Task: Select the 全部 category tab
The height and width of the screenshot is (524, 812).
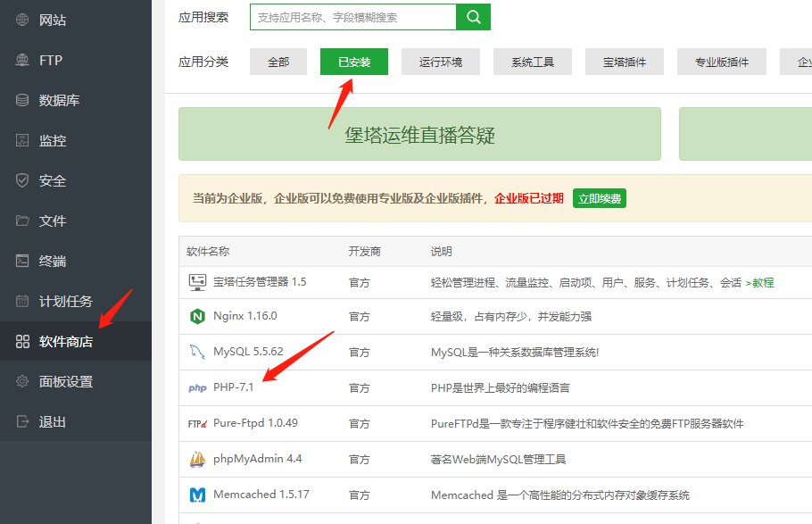Action: pos(278,62)
